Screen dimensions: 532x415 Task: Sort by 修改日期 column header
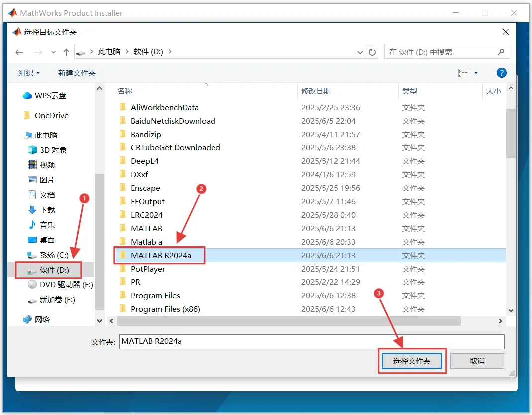(316, 91)
